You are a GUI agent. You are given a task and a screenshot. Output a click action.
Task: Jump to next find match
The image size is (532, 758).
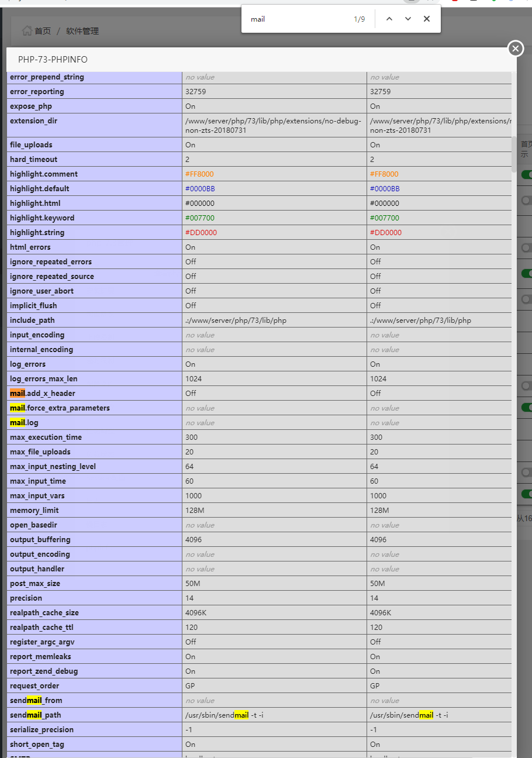tap(408, 19)
